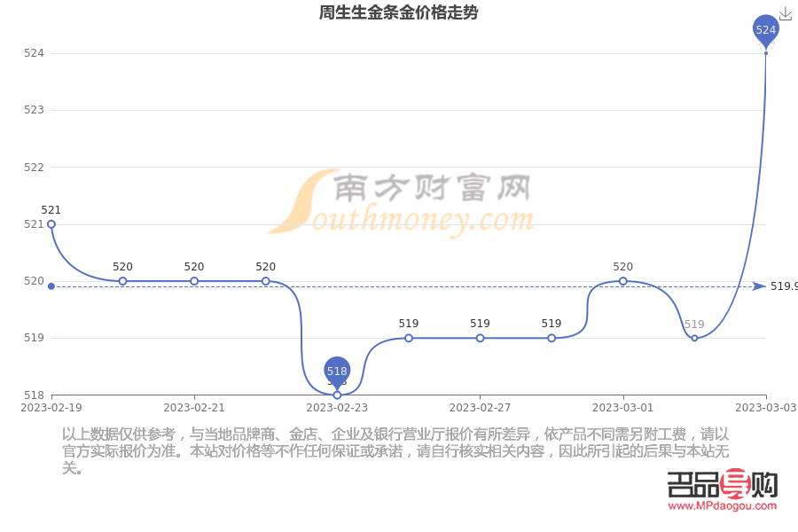Select the 519 data point on 2023-02-24
Screen dimensions: 798x532
409,338
